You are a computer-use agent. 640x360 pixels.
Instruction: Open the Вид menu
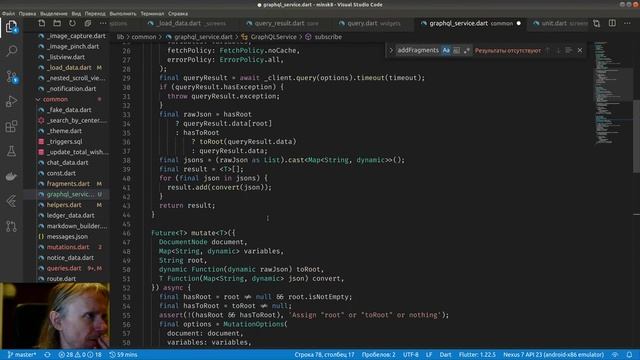point(76,13)
